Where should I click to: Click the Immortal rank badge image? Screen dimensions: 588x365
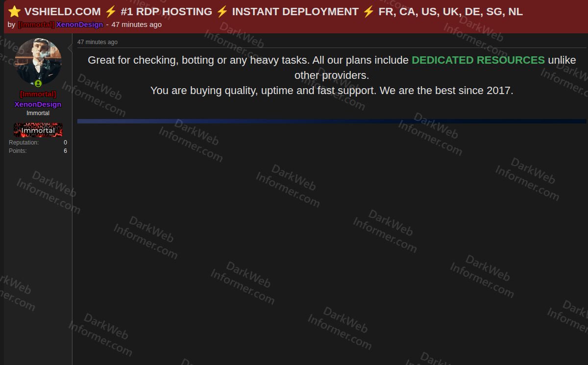[38, 130]
